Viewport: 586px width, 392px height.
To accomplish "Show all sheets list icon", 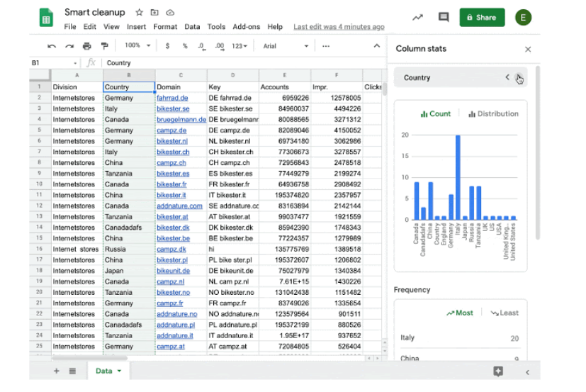I will coord(72,371).
